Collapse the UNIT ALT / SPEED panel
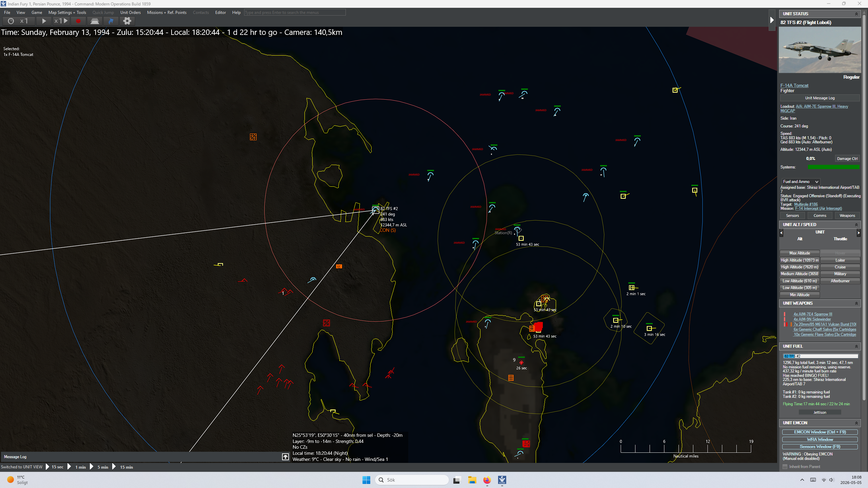This screenshot has width=868, height=488. point(856,225)
